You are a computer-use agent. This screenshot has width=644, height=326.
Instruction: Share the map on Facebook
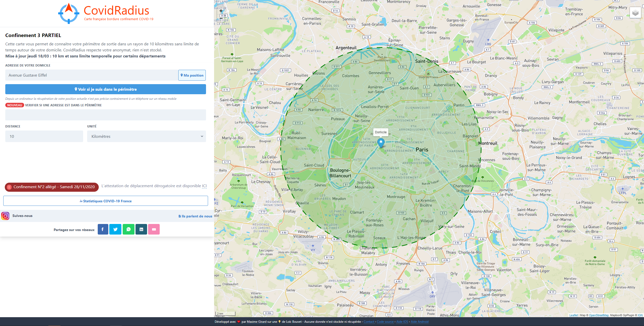pos(103,229)
